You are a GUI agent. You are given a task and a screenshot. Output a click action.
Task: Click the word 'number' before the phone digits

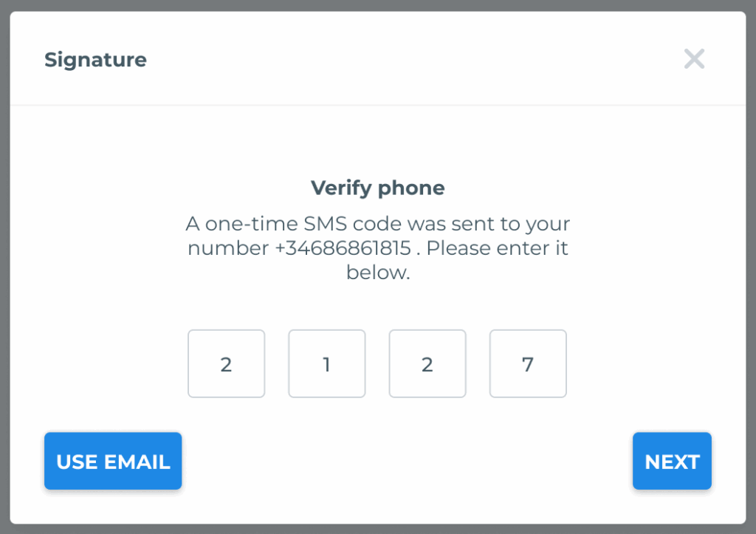[228, 248]
